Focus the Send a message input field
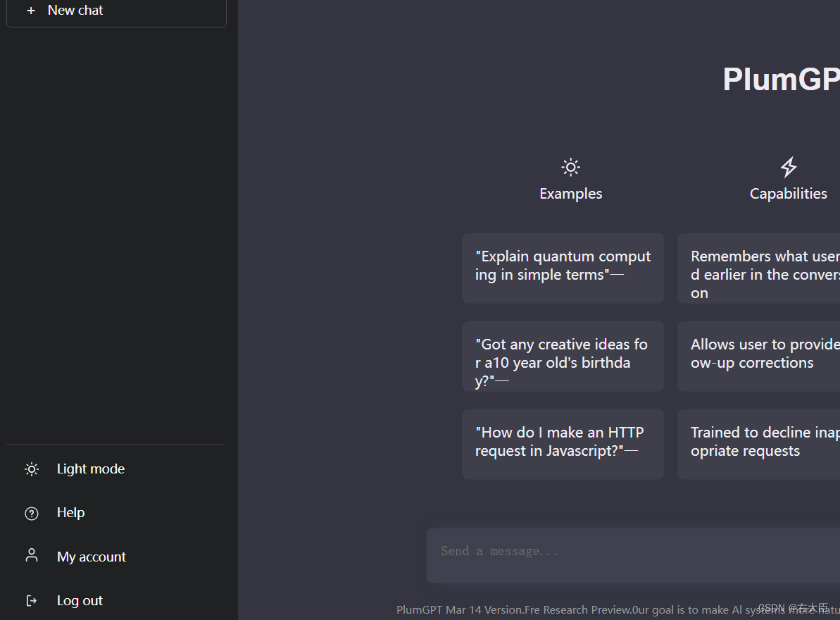This screenshot has width=840, height=620. 633,556
